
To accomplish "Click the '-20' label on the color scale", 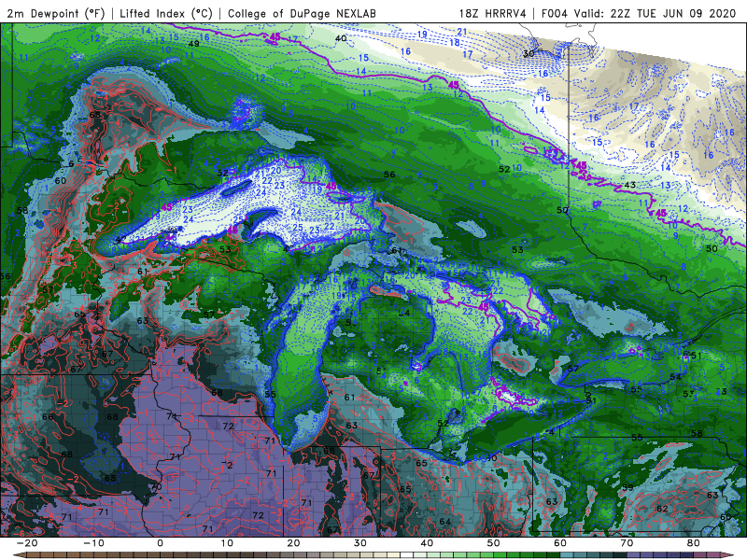I will (27, 543).
